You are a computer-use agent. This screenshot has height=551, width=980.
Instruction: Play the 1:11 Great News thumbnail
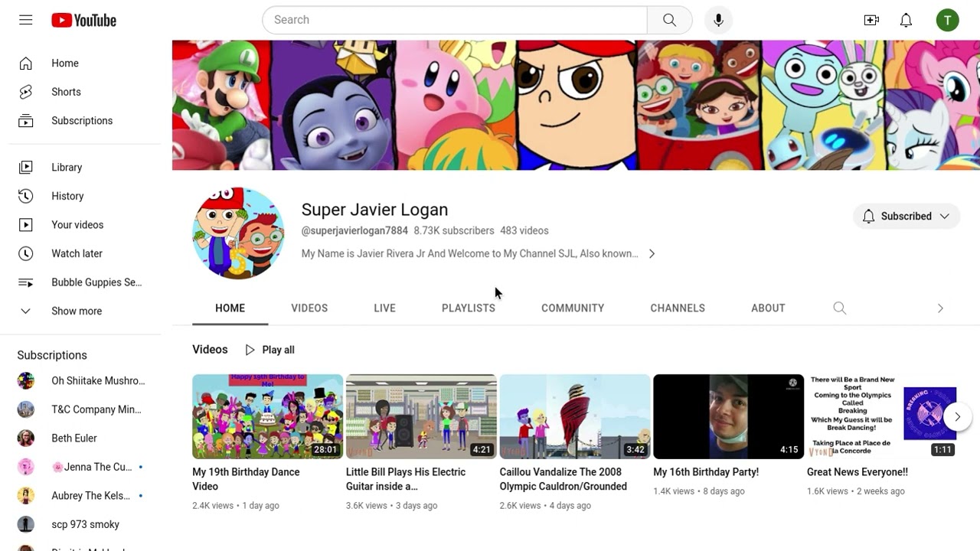click(882, 417)
